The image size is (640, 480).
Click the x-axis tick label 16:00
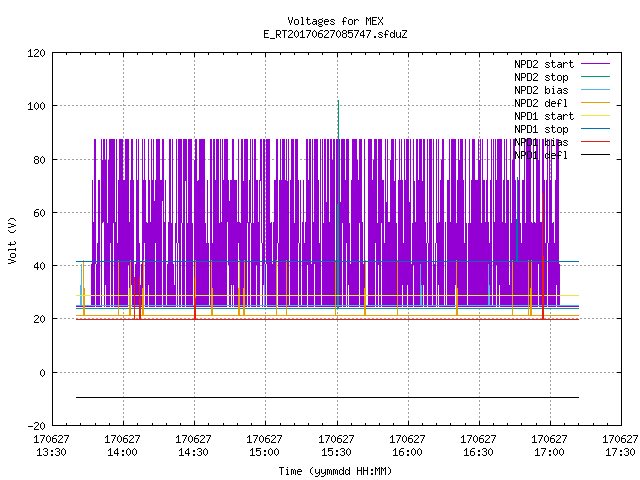click(407, 452)
